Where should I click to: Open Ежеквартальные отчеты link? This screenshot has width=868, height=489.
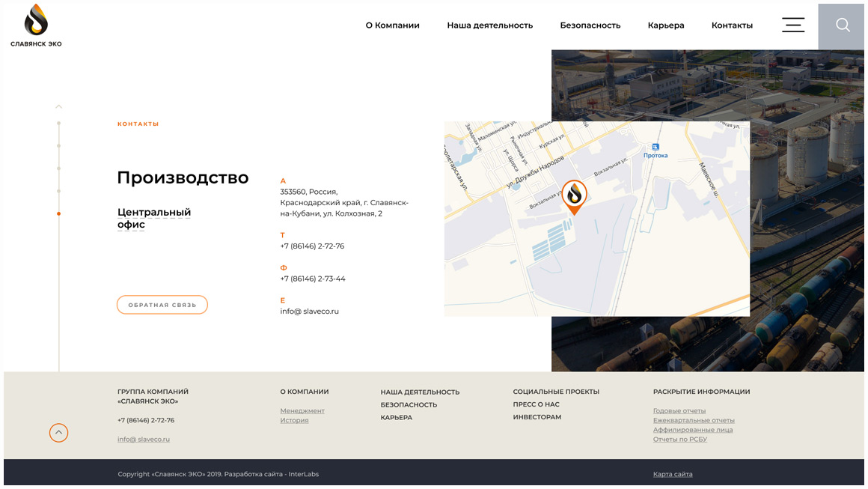(x=694, y=420)
